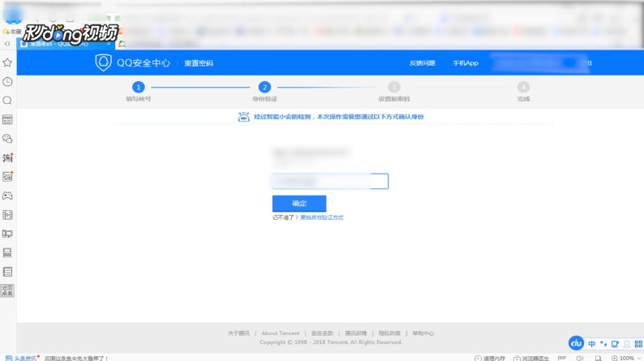
Task: Collapse the sidebar with the arrow icon
Action: (7, 44)
